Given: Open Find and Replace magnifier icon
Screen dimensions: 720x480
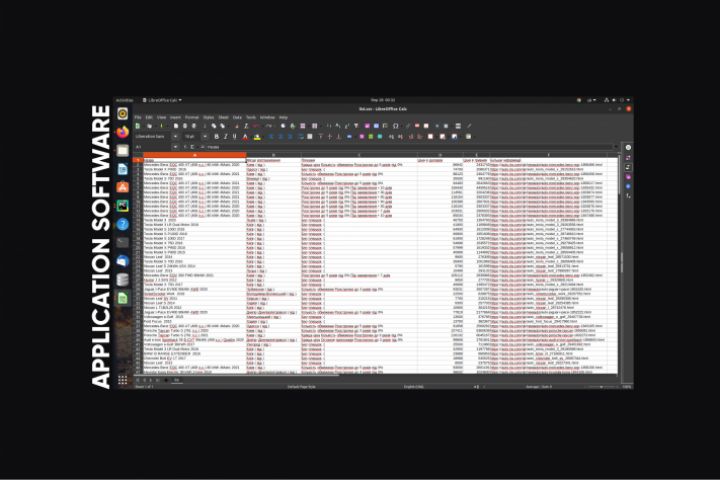Looking at the screenshot, I should coord(283,126).
